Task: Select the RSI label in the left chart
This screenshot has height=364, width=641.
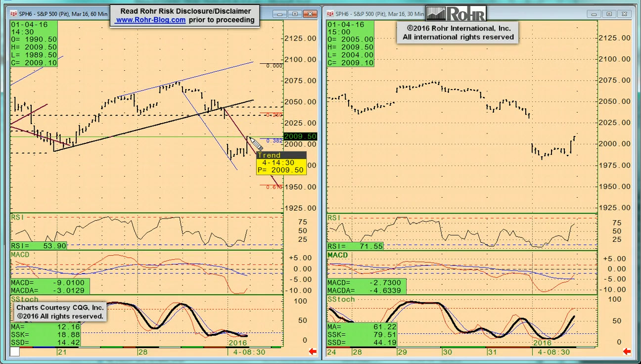Action: 18,217
